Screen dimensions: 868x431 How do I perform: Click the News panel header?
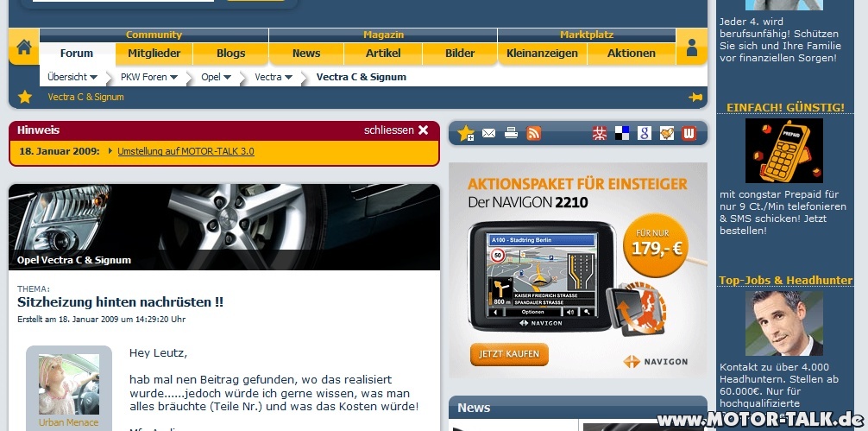[x=578, y=408]
